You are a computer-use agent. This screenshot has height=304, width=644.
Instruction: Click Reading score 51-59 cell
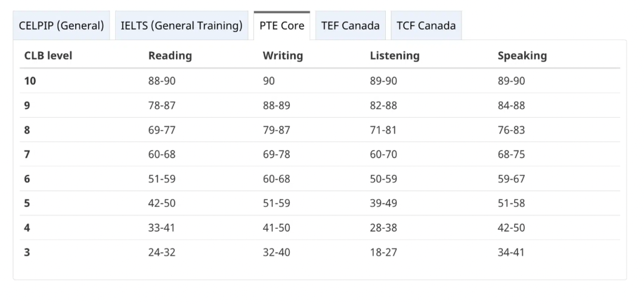(x=162, y=179)
